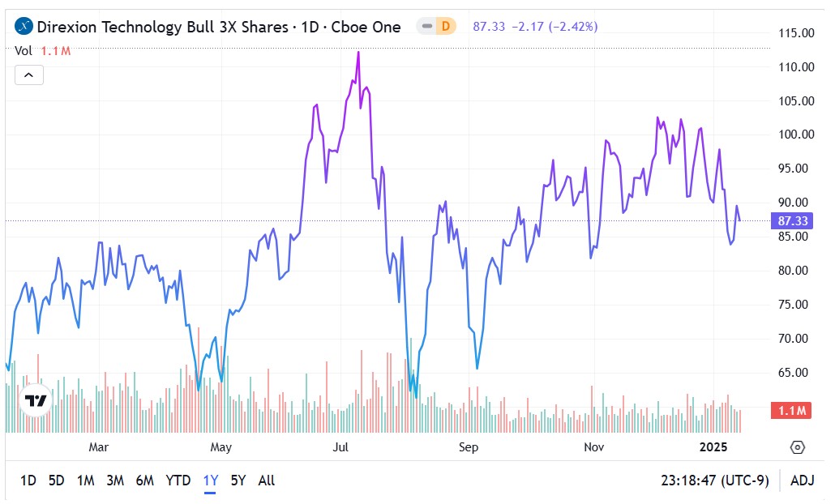Click the red 1.1M volume badge
The image size is (835, 504).
pos(791,411)
